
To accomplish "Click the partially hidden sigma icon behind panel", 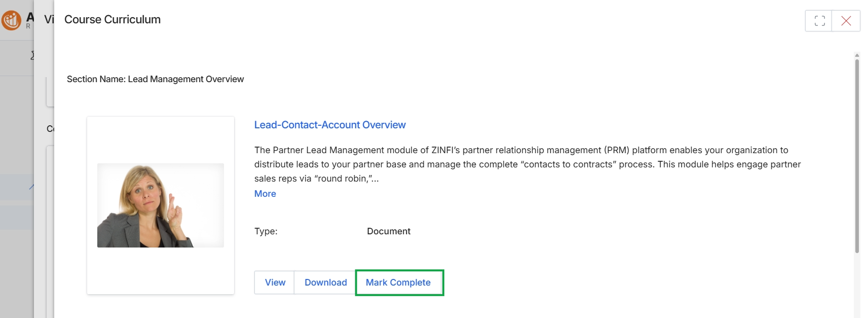I will 32,55.
